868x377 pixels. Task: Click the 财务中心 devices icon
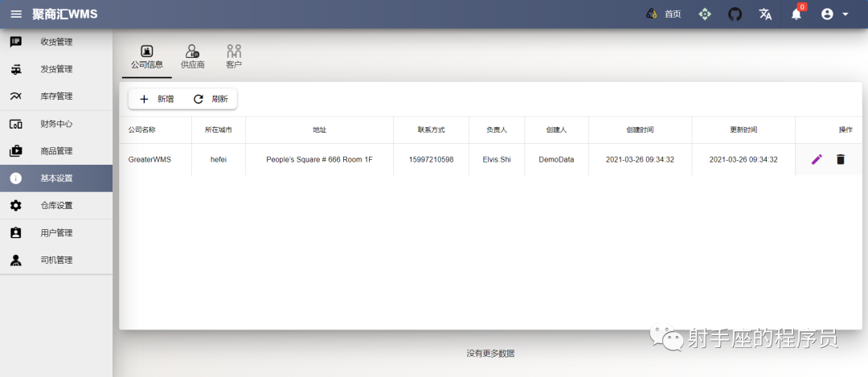(x=16, y=124)
